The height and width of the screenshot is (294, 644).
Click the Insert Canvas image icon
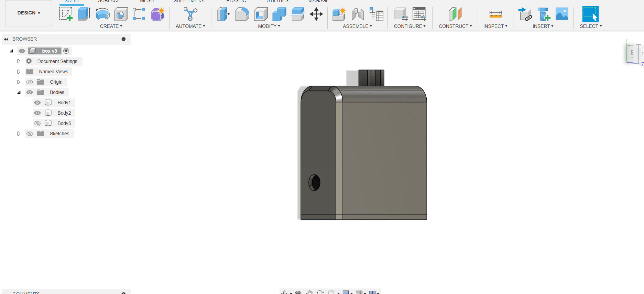[562, 14]
